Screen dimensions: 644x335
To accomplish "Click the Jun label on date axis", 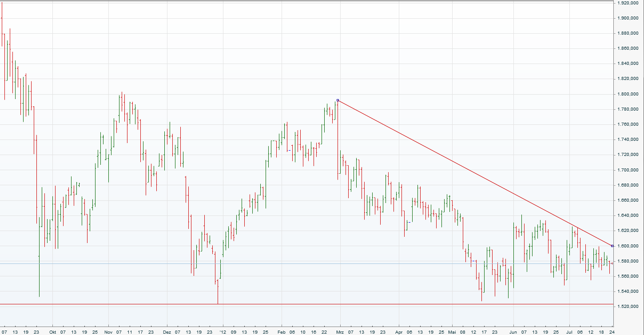I will 513,332.
